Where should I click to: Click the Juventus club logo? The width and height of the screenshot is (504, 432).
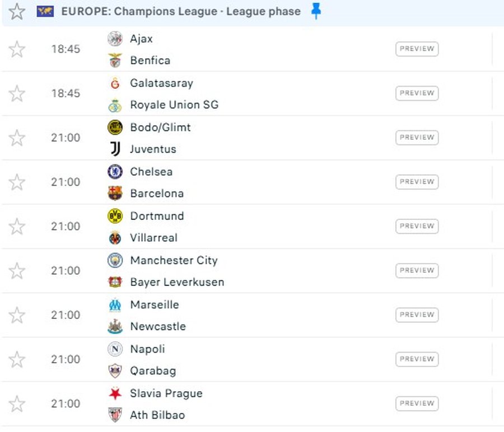tap(115, 149)
